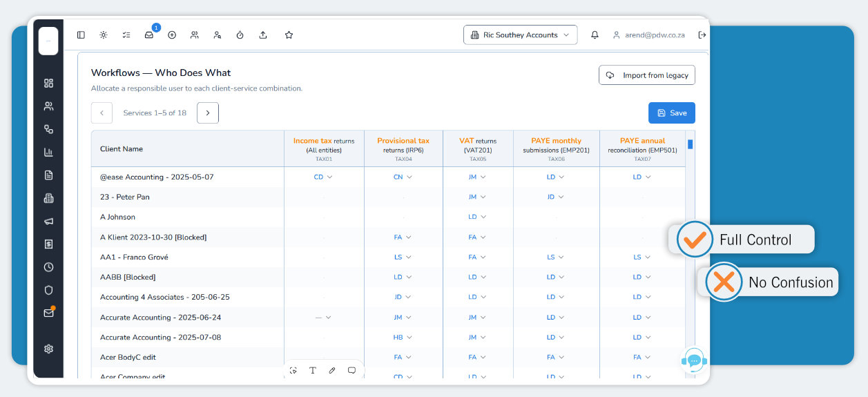Open the shield security icon in sidebar
Viewport: 868px width, 397px height.
click(48, 290)
